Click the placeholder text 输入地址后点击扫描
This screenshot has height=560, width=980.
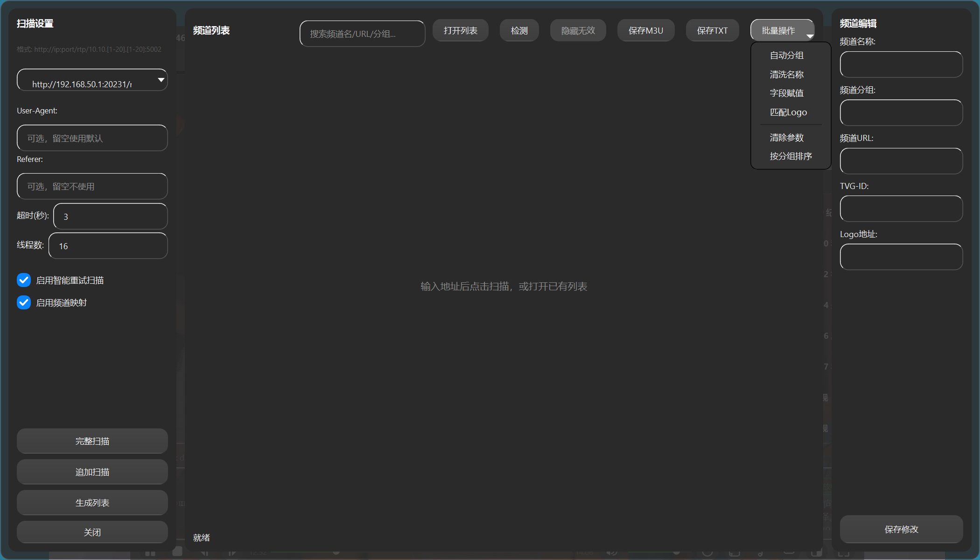pos(504,287)
